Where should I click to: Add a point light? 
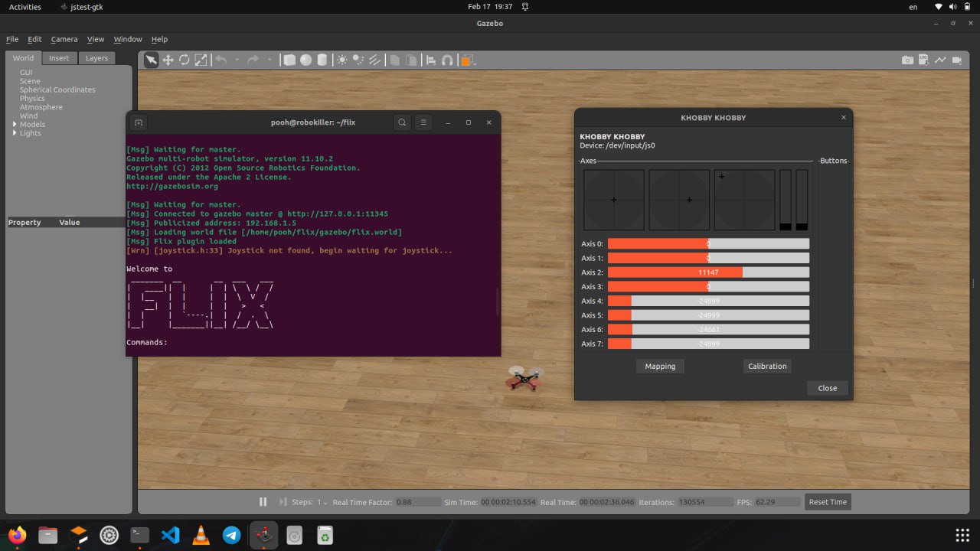click(341, 60)
